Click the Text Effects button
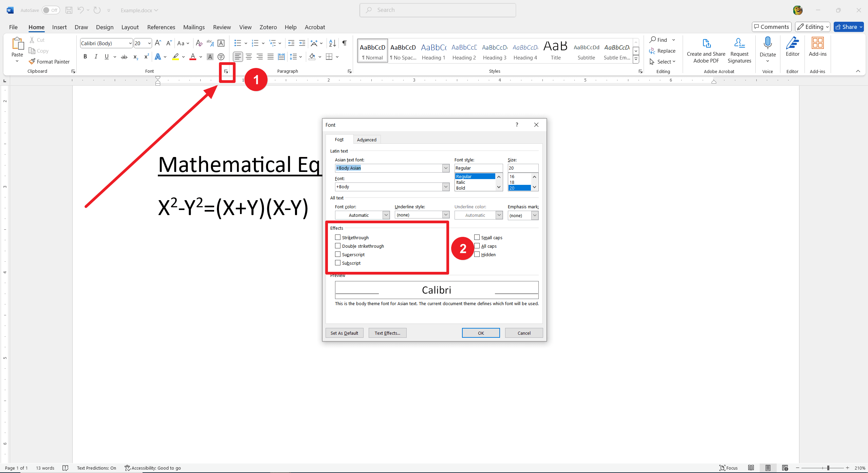Image resolution: width=868 pixels, height=473 pixels. (x=387, y=333)
